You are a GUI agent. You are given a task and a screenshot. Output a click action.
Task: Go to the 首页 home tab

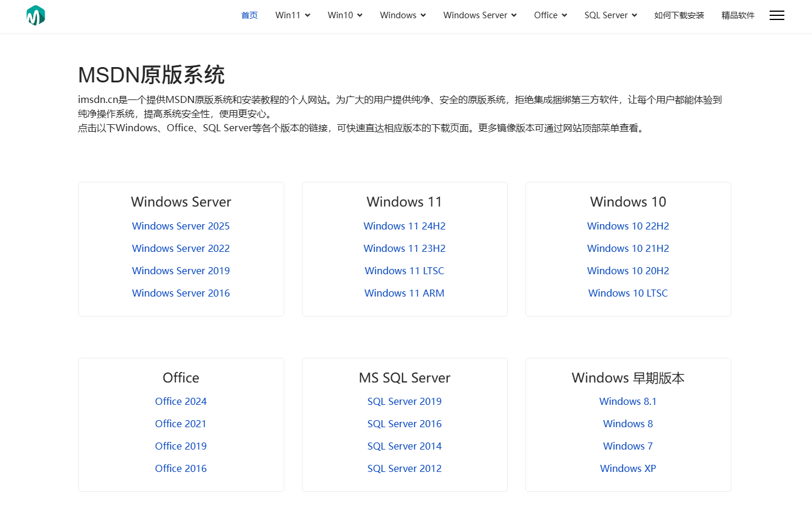(249, 15)
